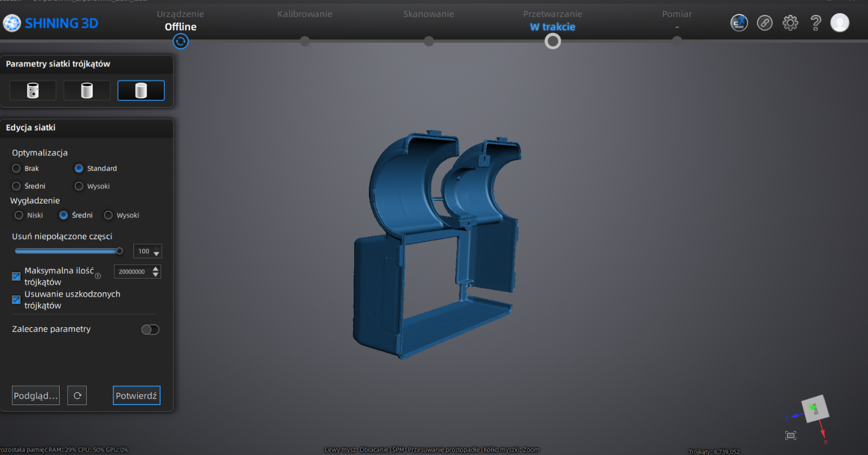Uncheck Usuwanie uszkodzonych trójkątów checkbox
The width and height of the screenshot is (868, 455).
coord(16,300)
